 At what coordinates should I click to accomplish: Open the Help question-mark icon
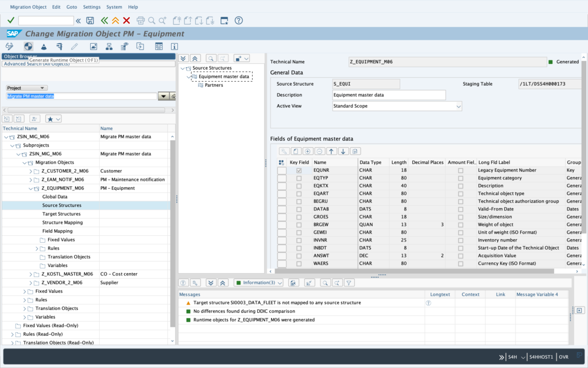pos(238,21)
